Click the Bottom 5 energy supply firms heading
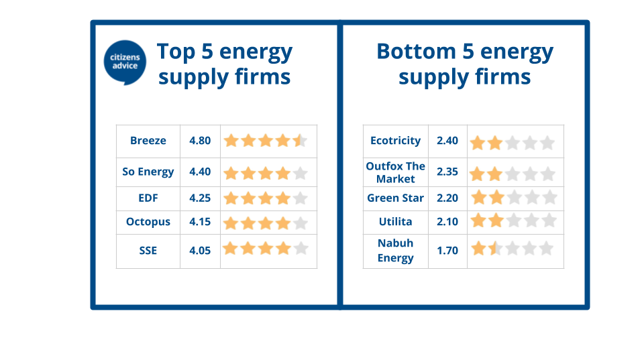The width and height of the screenshot is (644, 362). click(465, 64)
